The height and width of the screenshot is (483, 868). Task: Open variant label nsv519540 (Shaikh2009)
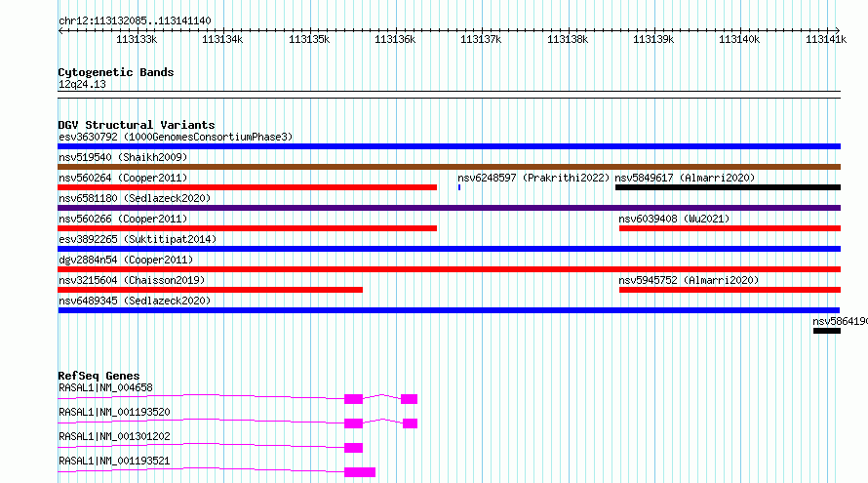click(x=123, y=157)
